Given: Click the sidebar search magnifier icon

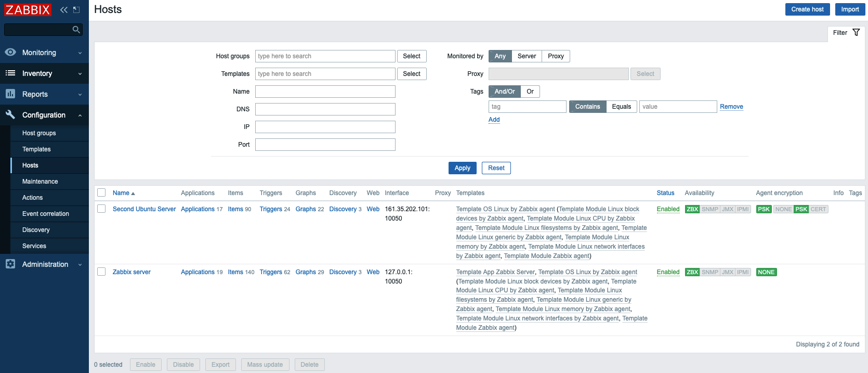Looking at the screenshot, I should 76,30.
